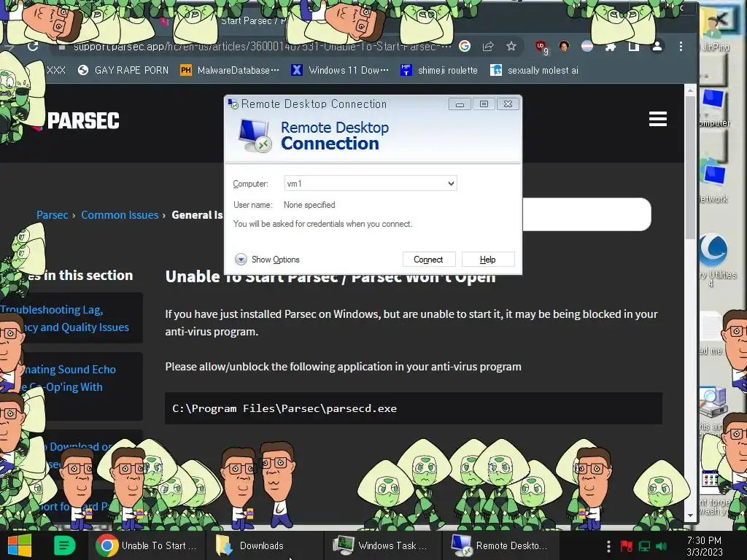Open Chrome's three-dot menu
This screenshot has width=747, height=560.
[681, 46]
